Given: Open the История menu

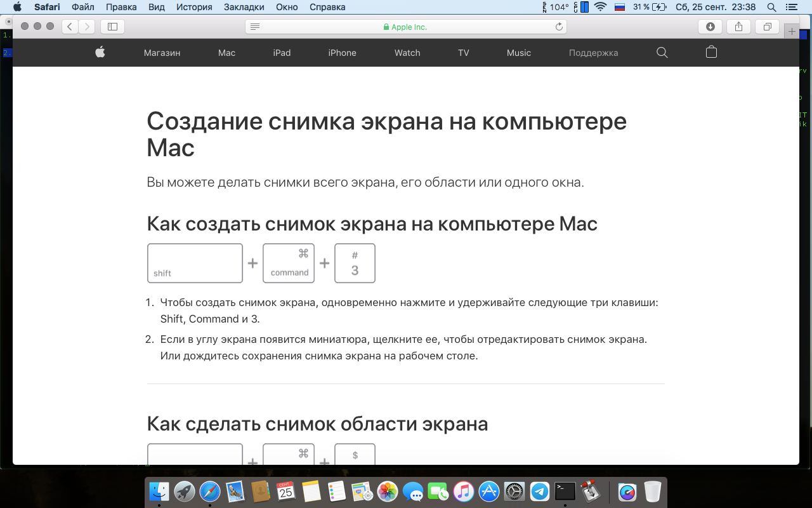Looking at the screenshot, I should point(194,7).
